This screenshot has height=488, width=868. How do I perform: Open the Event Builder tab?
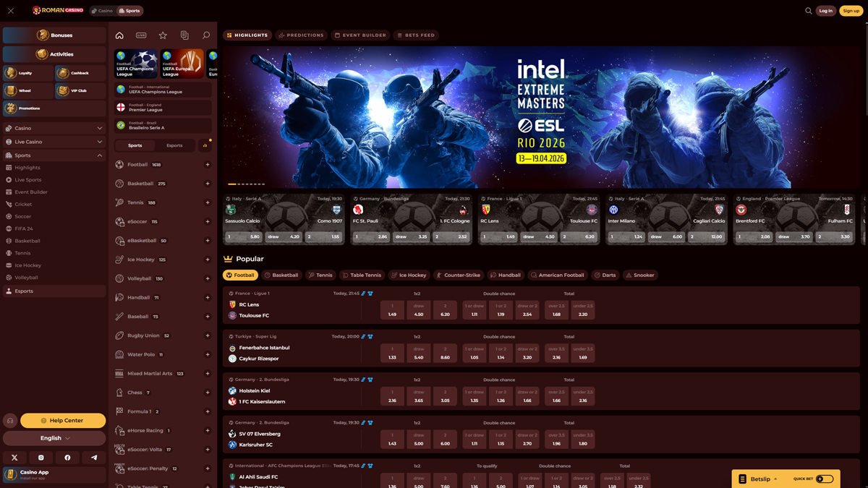(x=360, y=35)
